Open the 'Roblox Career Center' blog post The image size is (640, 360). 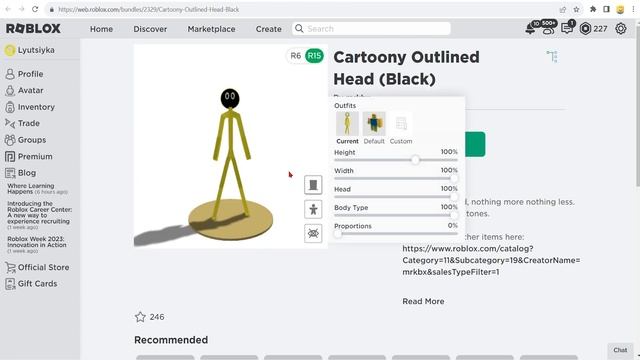pos(39,215)
